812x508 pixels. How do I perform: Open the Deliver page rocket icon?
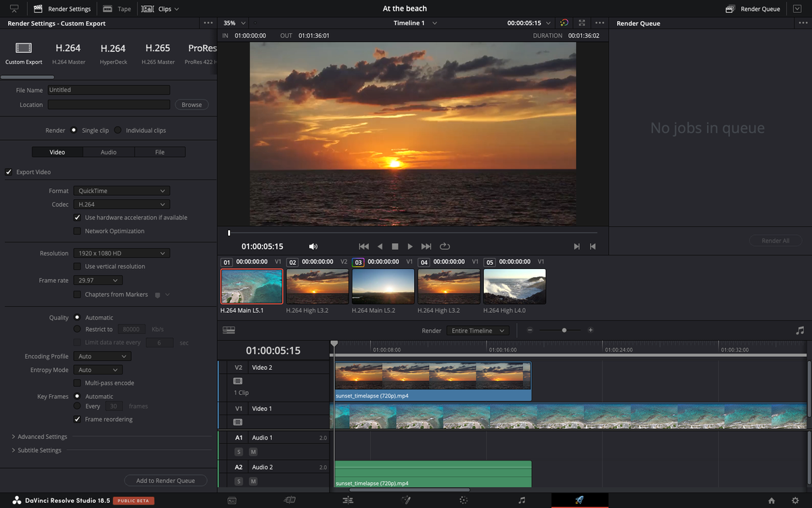tap(579, 500)
